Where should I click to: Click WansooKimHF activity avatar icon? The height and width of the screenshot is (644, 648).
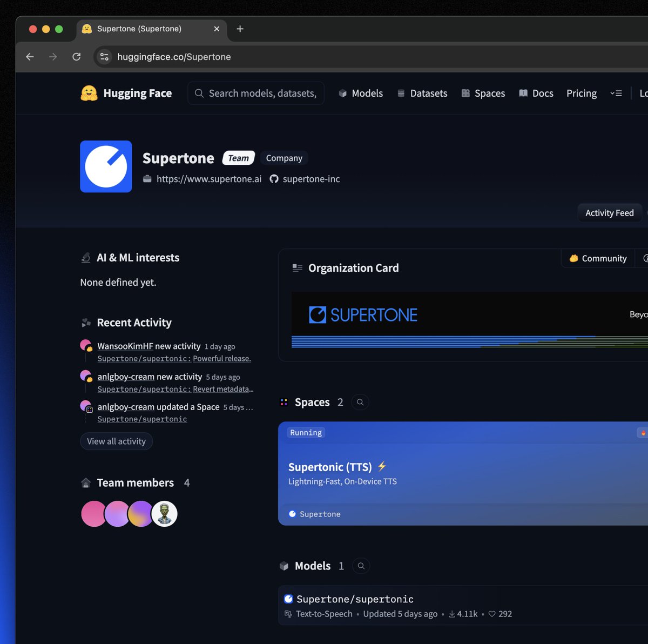point(86,345)
